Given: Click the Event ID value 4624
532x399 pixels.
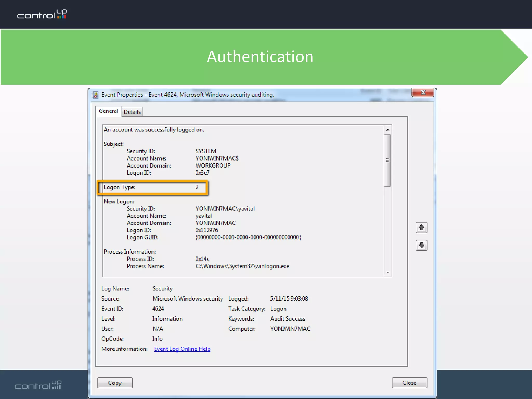Looking at the screenshot, I should (x=158, y=309).
